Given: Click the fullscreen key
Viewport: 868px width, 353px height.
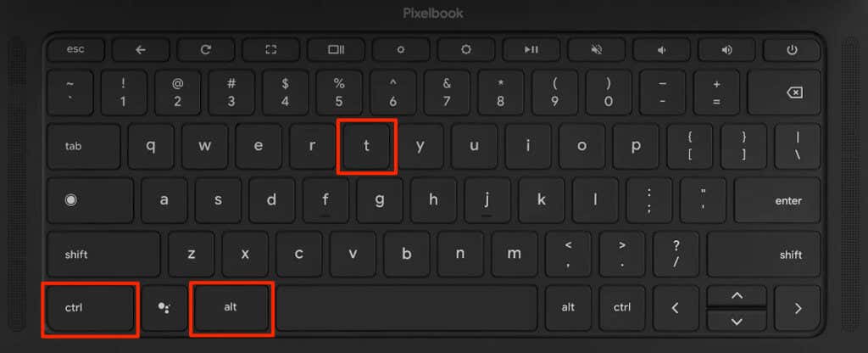Looking at the screenshot, I should (270, 50).
